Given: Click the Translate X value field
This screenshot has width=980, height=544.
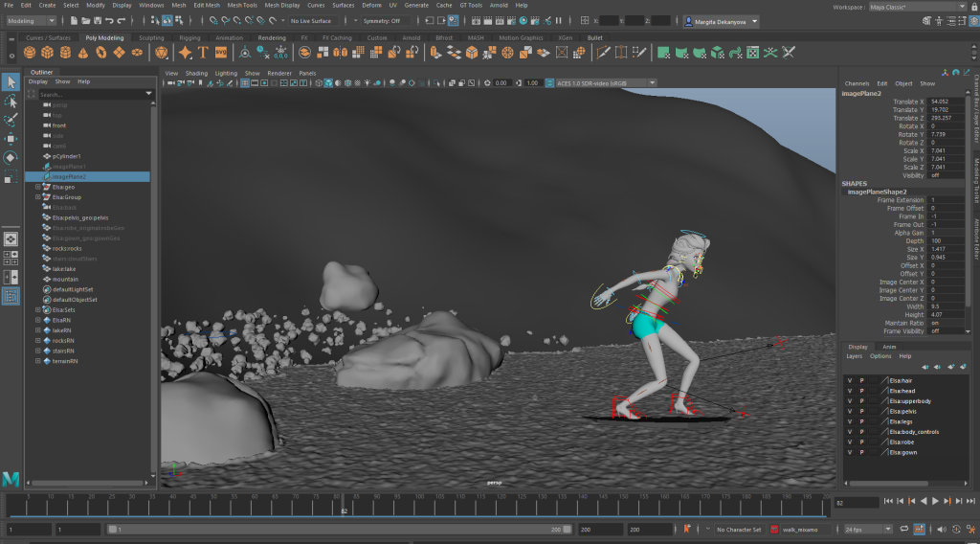Looking at the screenshot, I should pos(945,102).
